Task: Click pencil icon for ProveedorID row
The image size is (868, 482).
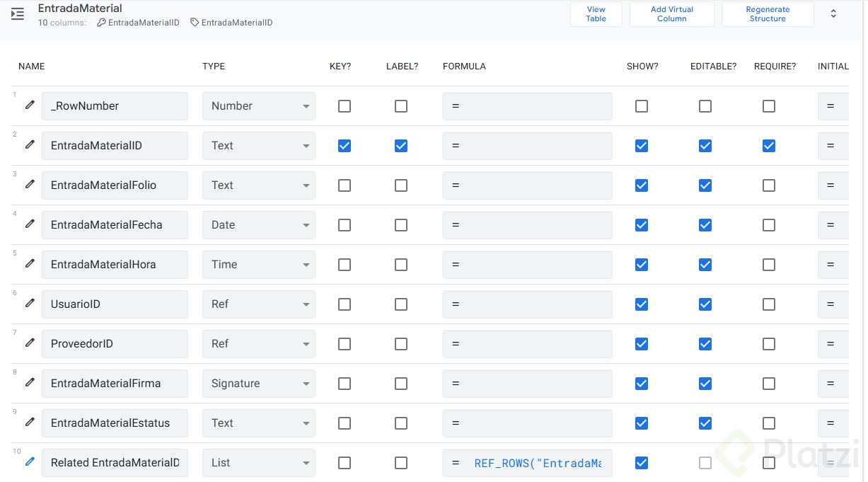Action: [x=30, y=343]
